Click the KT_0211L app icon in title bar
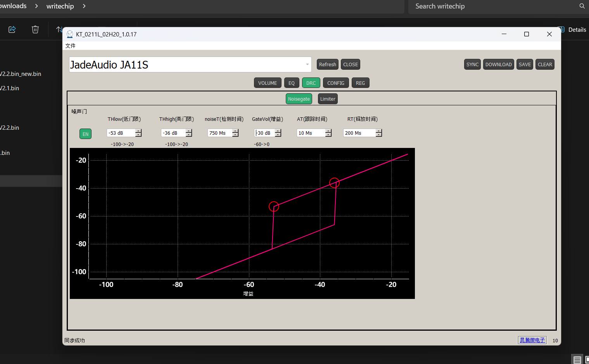This screenshot has height=364, width=589. click(70, 34)
